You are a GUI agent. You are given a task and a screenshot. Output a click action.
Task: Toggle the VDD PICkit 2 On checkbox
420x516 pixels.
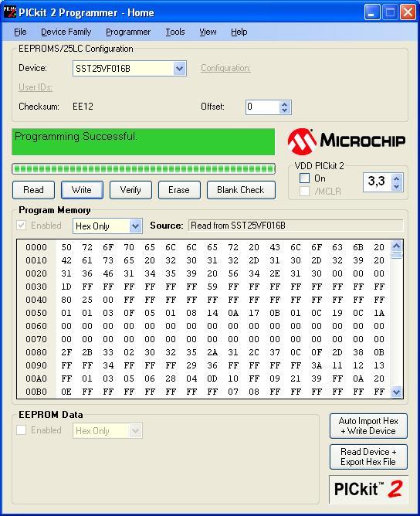(x=304, y=178)
